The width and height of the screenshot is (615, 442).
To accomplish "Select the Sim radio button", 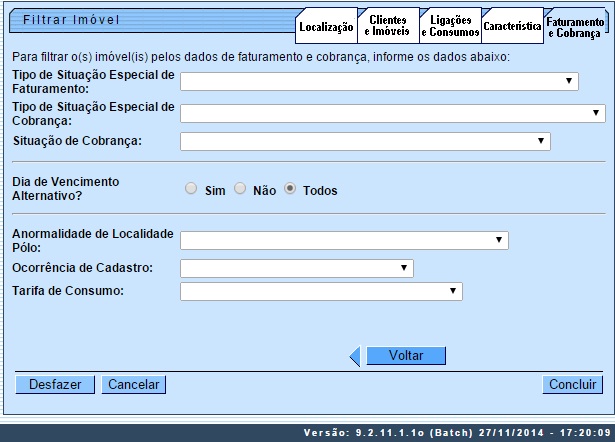I will [x=190, y=189].
